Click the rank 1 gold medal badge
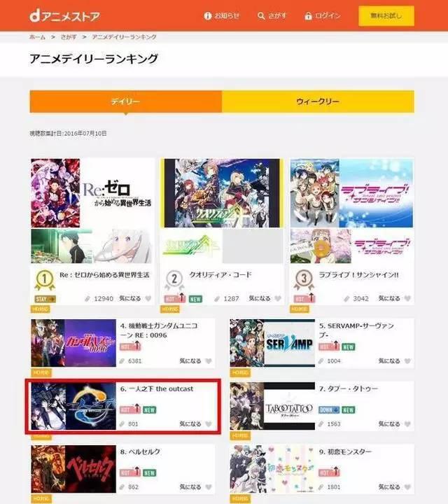Viewport: 448px width, 504px height. [45, 279]
